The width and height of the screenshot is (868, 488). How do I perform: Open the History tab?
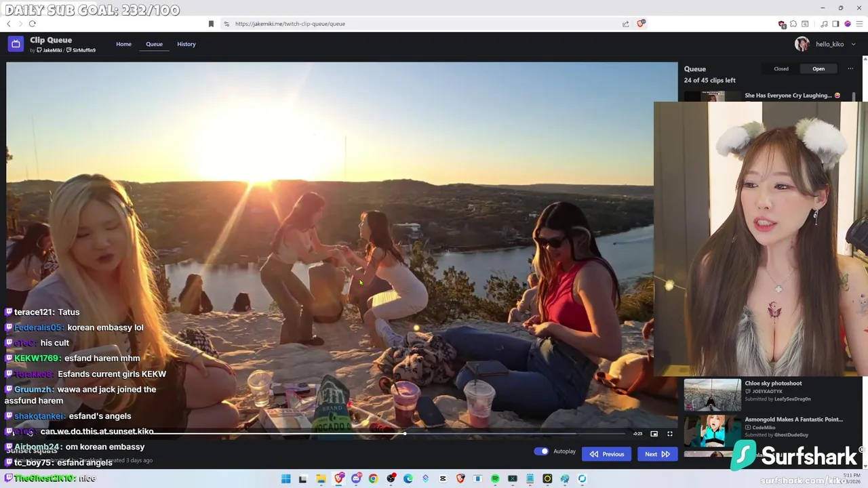pos(186,44)
